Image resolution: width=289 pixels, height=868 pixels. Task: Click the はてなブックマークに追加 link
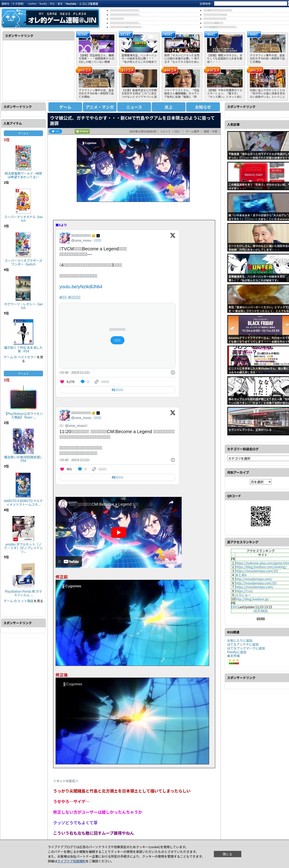click(x=246, y=648)
